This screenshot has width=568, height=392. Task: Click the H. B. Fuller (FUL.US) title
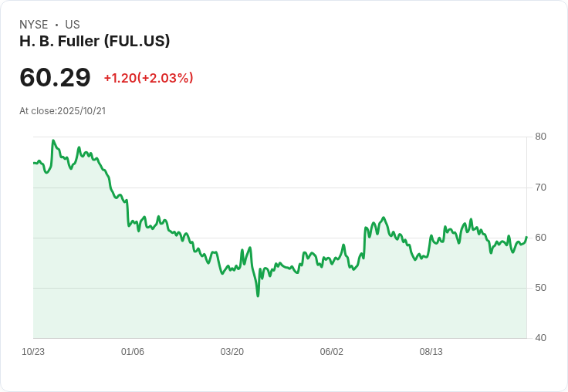point(95,42)
